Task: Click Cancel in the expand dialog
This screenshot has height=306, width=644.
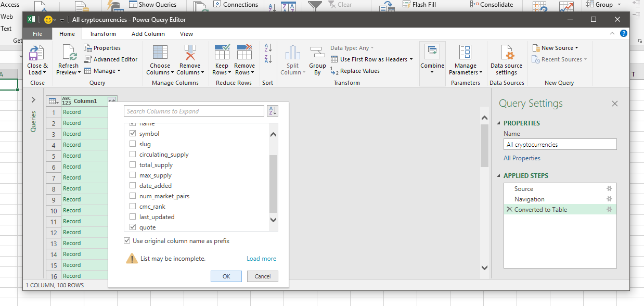Action: coord(263,276)
